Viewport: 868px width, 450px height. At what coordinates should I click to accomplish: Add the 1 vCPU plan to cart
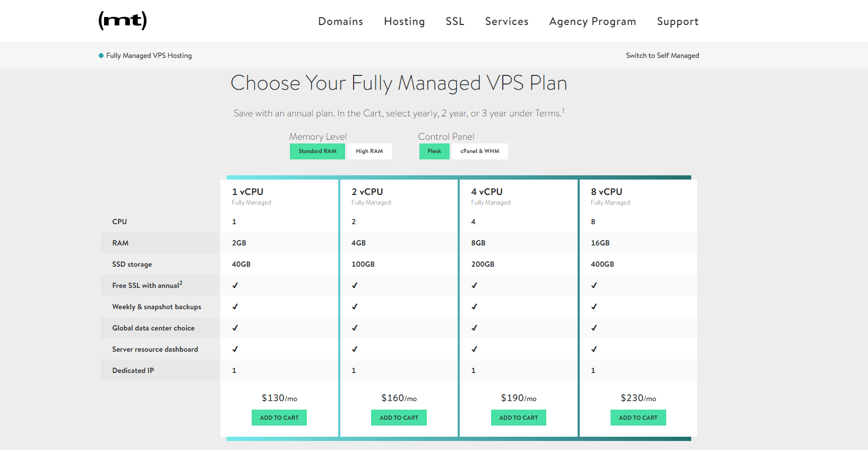(279, 418)
